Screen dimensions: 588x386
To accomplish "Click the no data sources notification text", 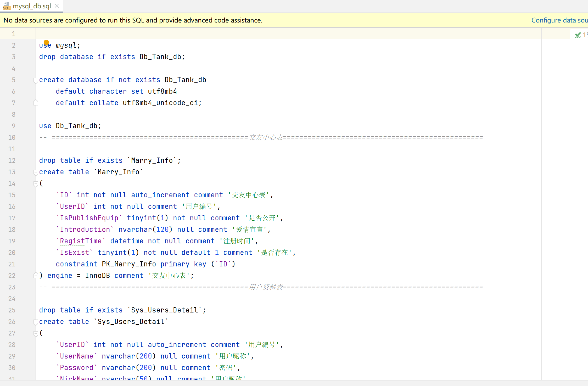I will click(x=133, y=20).
